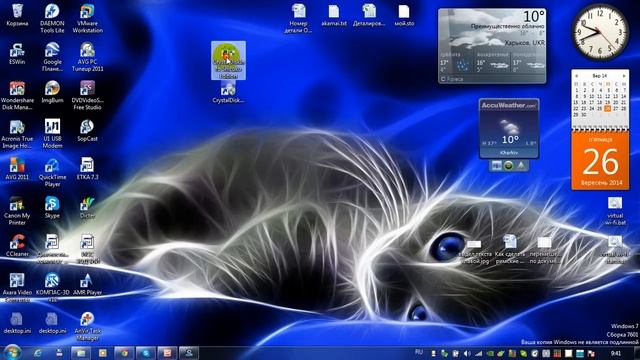
Task: Open Canon My Printer shortcut
Action: pos(17,211)
